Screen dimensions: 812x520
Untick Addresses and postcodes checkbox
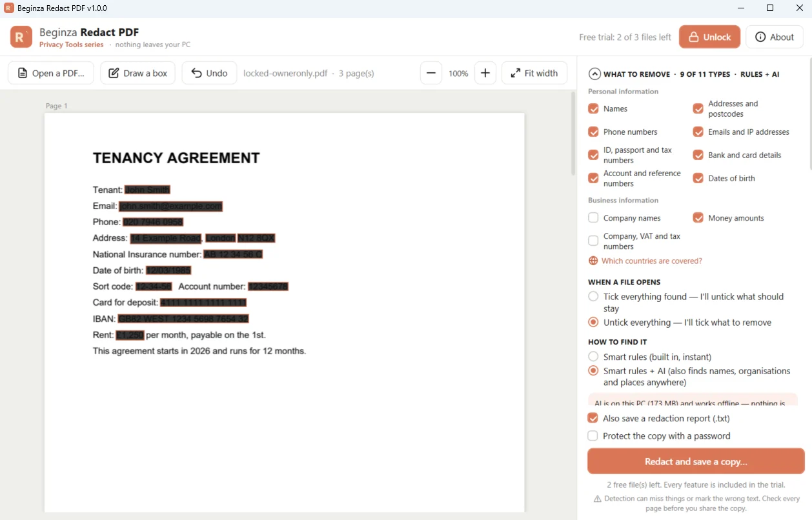(698, 108)
